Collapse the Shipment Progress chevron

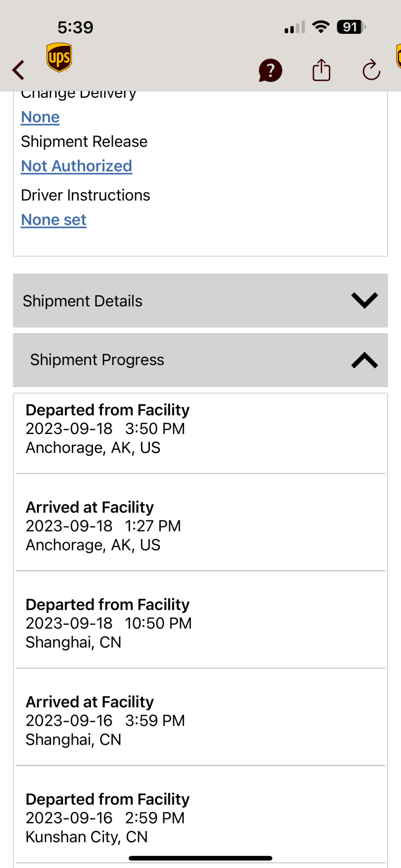pyautogui.click(x=365, y=360)
